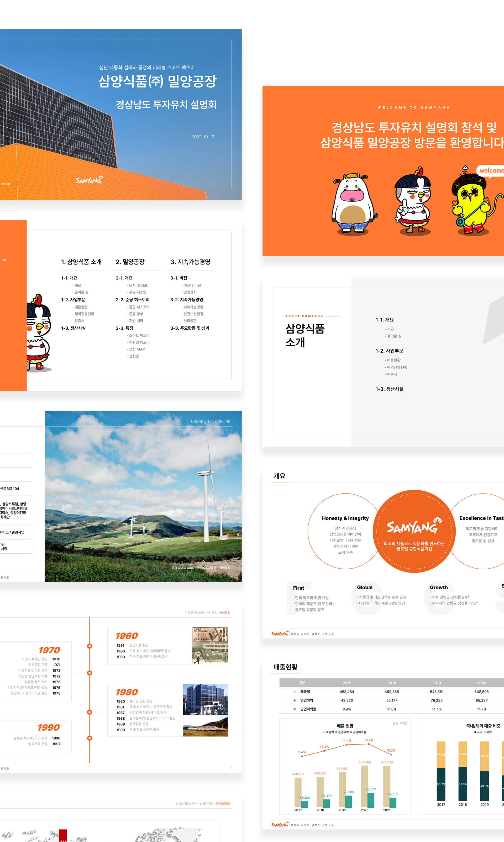Click the "ABOUT COMPANY" label

tap(304, 316)
